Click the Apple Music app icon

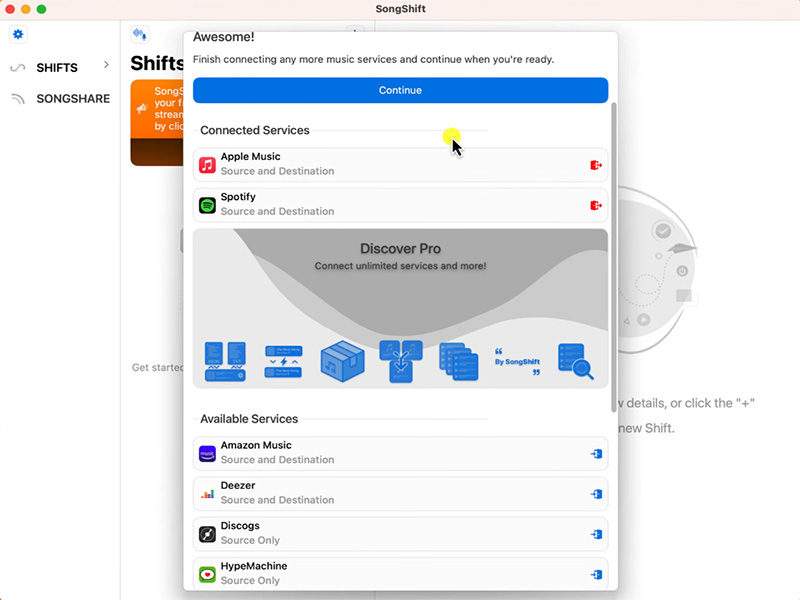click(x=207, y=165)
